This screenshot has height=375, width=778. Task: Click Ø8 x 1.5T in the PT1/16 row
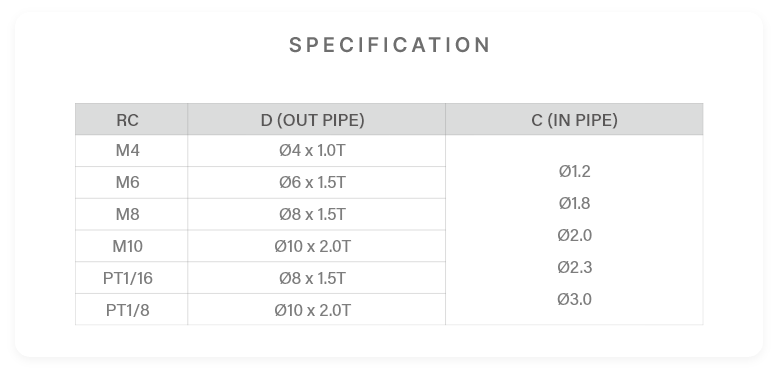point(312,278)
